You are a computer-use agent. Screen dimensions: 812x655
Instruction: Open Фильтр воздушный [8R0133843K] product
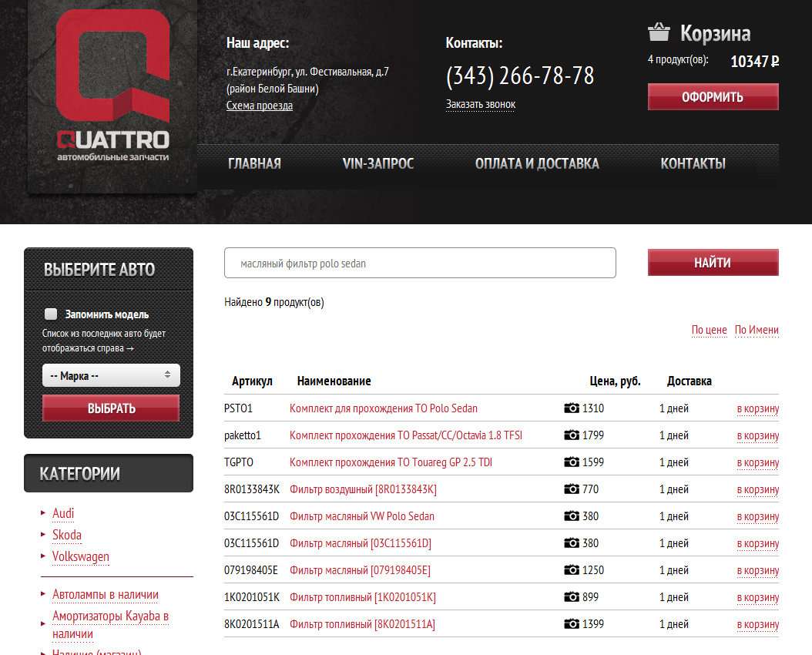click(363, 489)
